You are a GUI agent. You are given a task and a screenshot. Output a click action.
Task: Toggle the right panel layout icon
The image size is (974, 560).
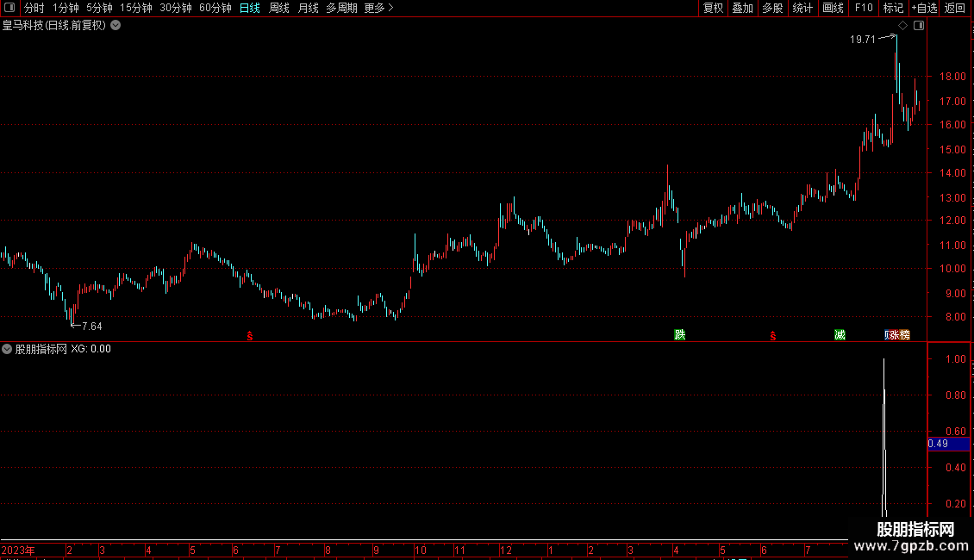[x=919, y=26]
